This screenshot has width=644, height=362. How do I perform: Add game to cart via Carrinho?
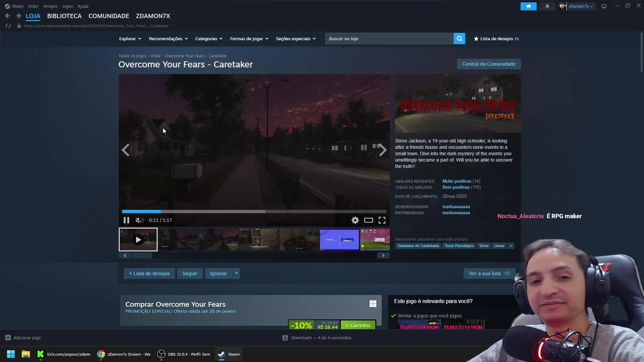[358, 325]
